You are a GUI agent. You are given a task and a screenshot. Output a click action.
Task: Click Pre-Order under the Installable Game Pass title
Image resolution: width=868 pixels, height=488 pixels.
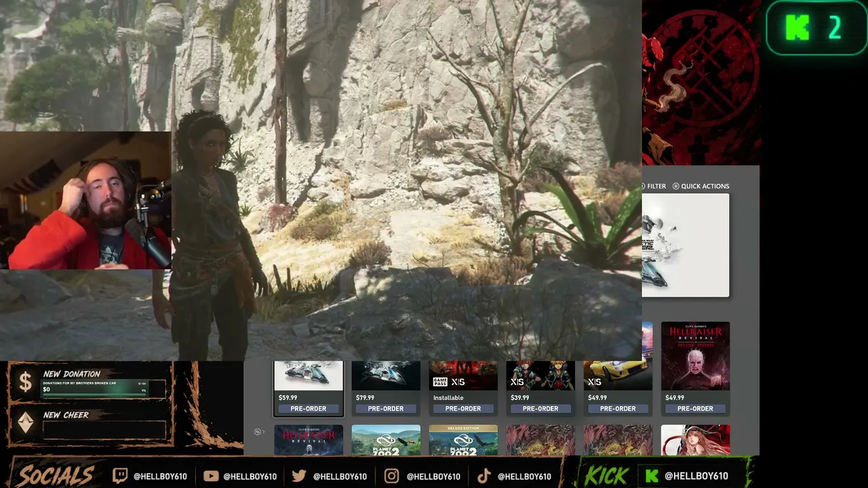(463, 409)
